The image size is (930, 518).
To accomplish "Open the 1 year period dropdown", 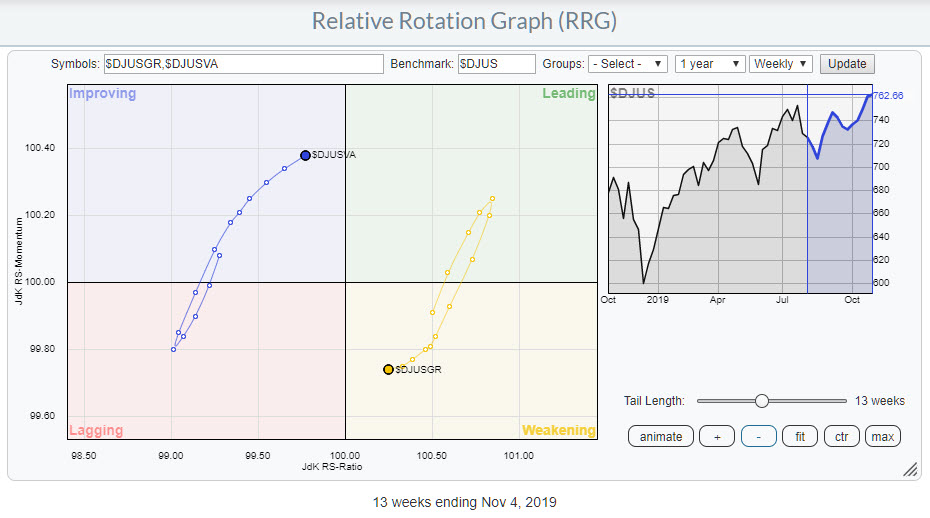I will pyautogui.click(x=710, y=64).
